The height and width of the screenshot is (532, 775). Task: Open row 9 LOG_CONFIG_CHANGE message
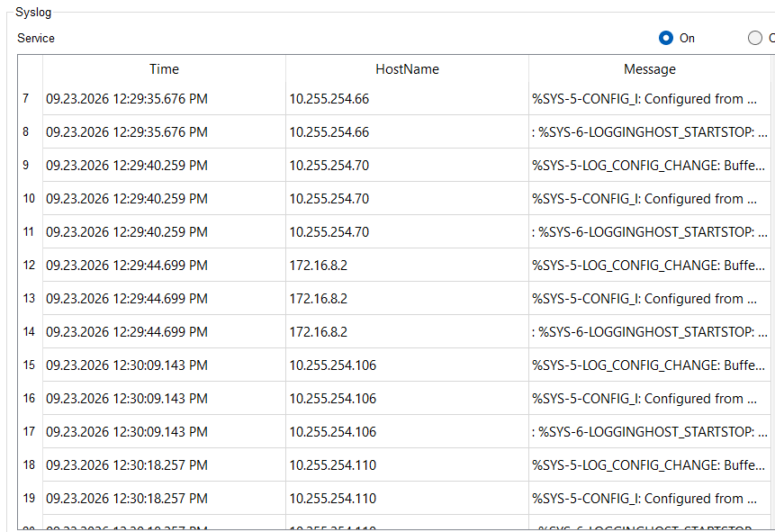pyautogui.click(x=648, y=165)
